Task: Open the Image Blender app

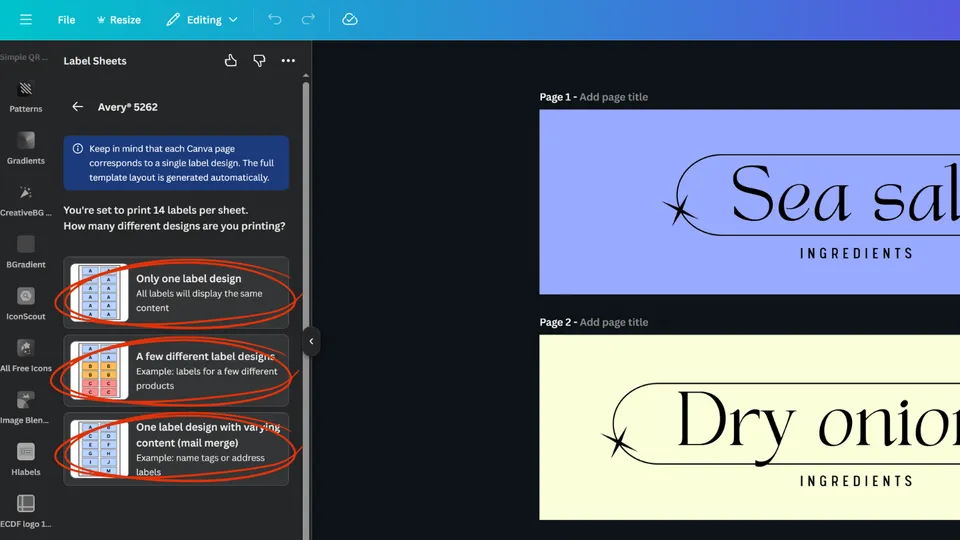Action: pos(26,408)
